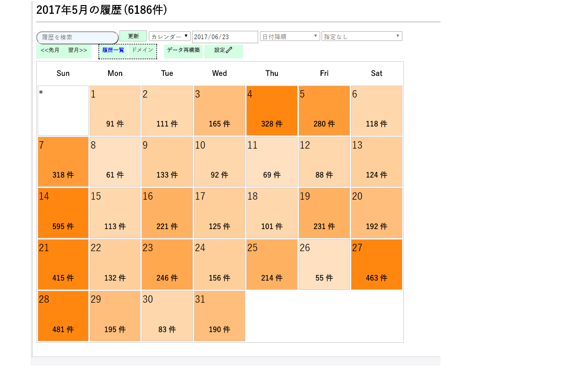Open the 指定なし filter dropdown
Screen dimensions: 588x368
pyautogui.click(x=362, y=36)
